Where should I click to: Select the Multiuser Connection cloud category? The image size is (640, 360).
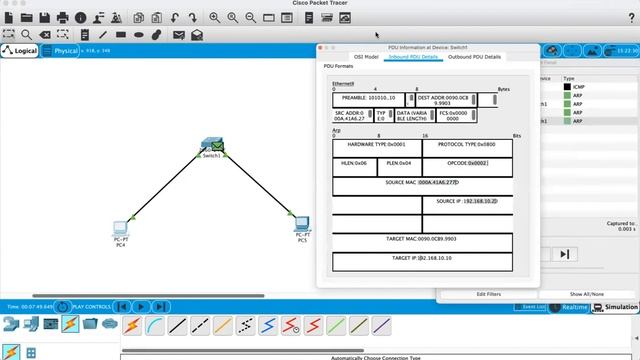point(109,324)
